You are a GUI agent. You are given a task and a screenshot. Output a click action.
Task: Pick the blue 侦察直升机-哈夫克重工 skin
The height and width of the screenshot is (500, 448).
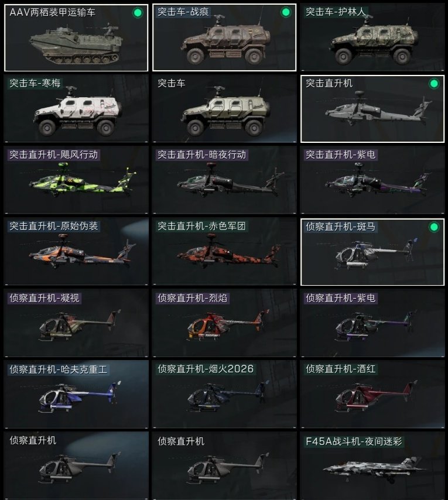[x=76, y=395]
